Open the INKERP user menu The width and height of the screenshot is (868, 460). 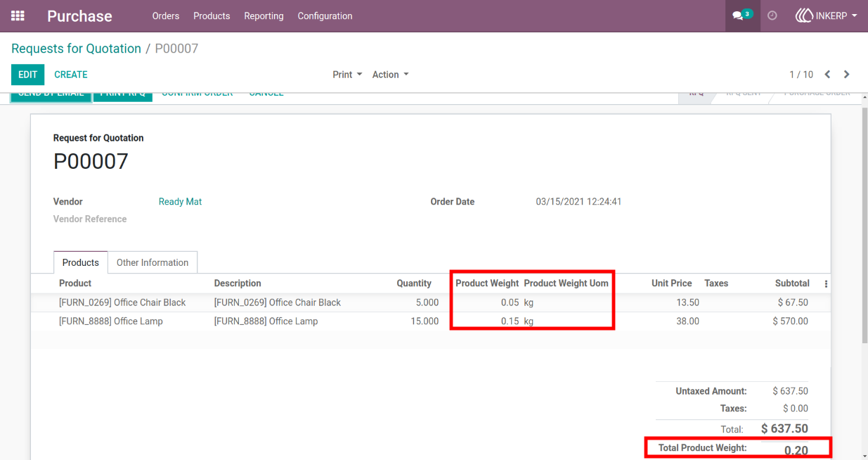click(x=826, y=15)
